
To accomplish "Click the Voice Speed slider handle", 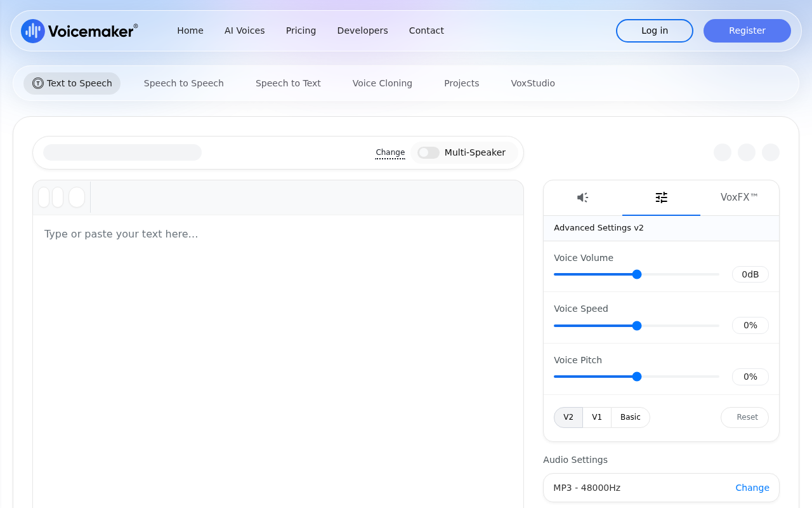I will 637,326.
